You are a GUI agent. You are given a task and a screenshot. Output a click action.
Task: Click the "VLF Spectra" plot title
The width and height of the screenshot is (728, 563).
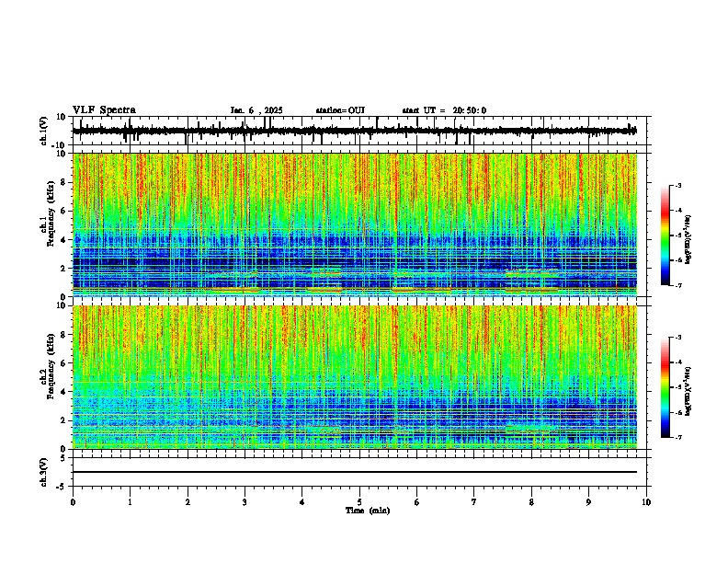coord(104,110)
